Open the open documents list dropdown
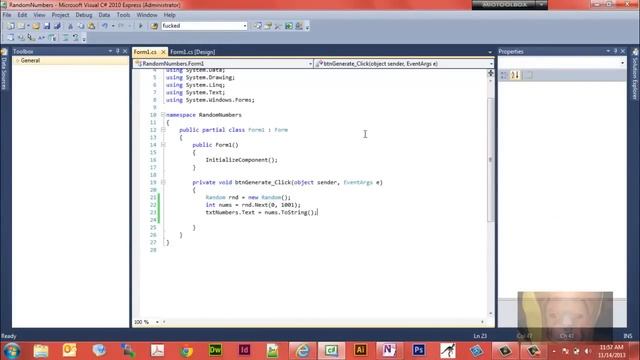 [490, 52]
